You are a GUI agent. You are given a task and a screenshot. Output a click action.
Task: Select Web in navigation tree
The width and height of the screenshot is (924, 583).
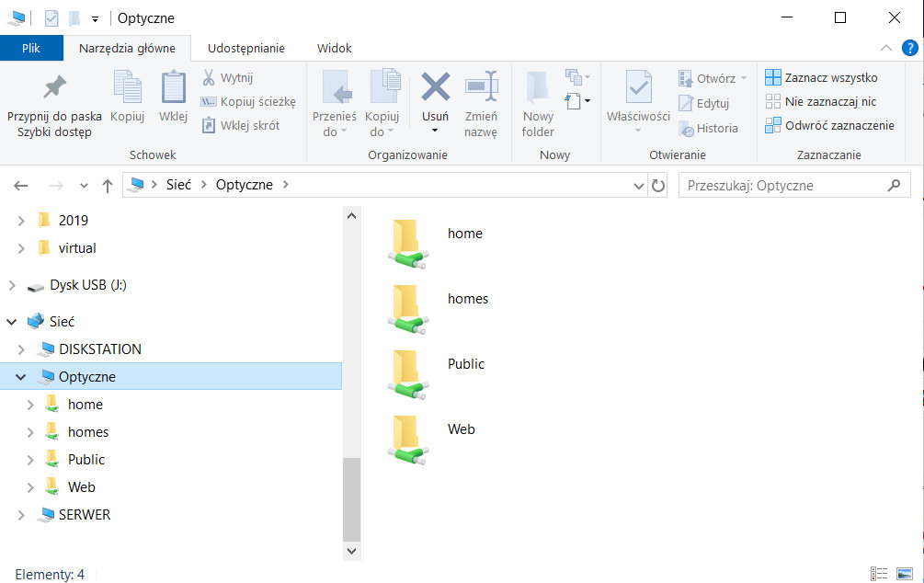pyautogui.click(x=81, y=487)
